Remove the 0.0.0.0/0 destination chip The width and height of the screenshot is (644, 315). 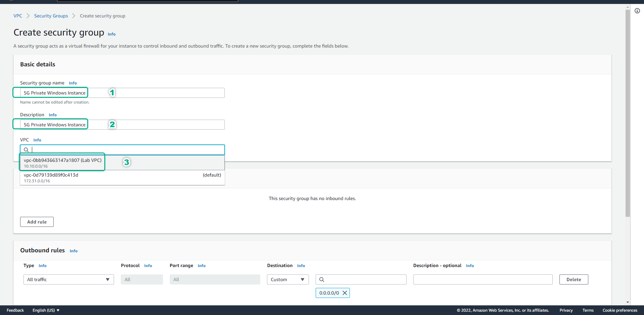pyautogui.click(x=344, y=293)
